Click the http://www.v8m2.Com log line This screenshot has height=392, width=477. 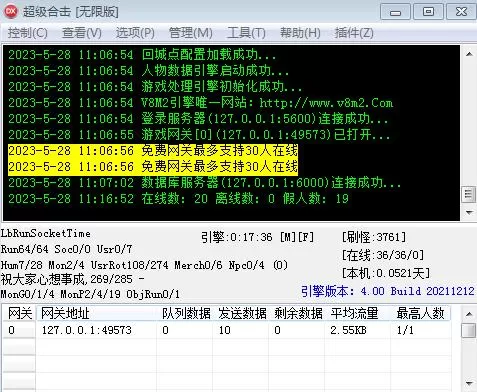coord(201,102)
